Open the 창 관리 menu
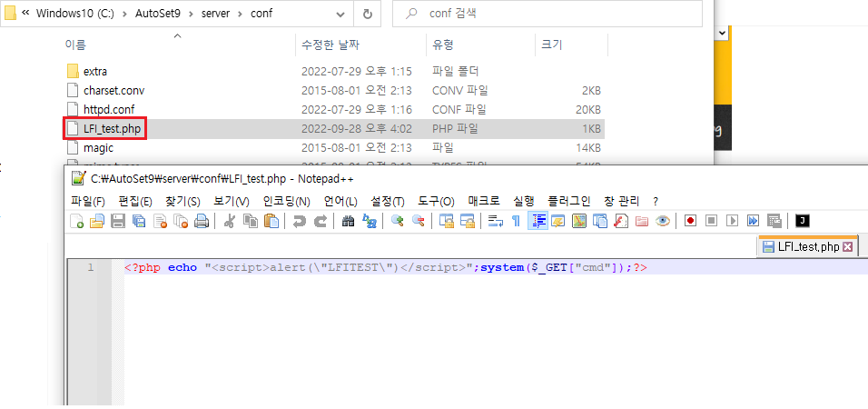Image resolution: width=868 pixels, height=409 pixels. point(622,201)
